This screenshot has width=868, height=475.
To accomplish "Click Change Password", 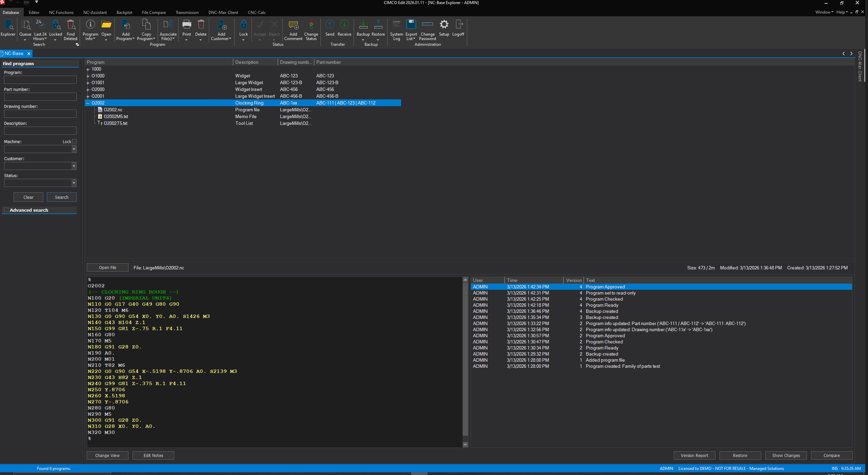I will [428, 30].
